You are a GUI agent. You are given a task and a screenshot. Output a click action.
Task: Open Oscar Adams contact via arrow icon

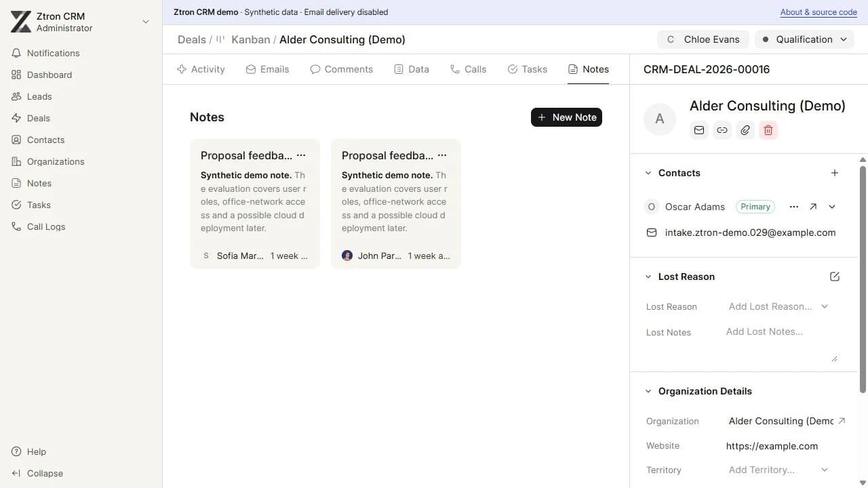[x=813, y=207]
